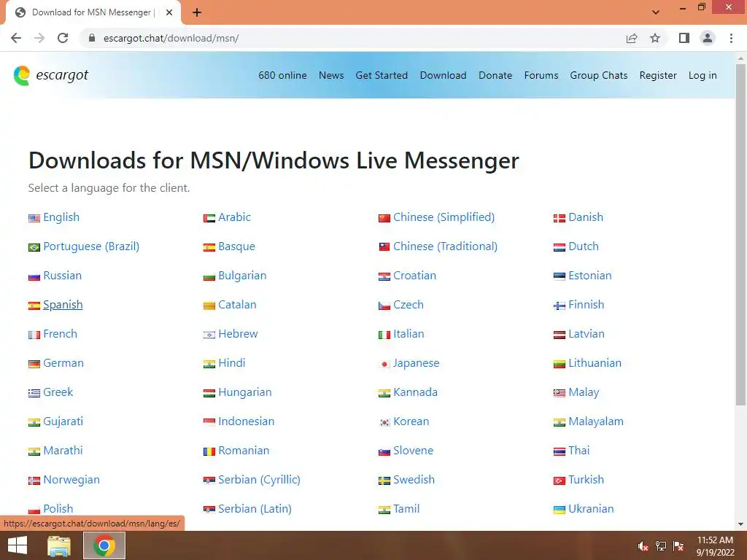Click the Ukraine flag next to Ukranian
The image size is (747, 560).
tap(560, 510)
